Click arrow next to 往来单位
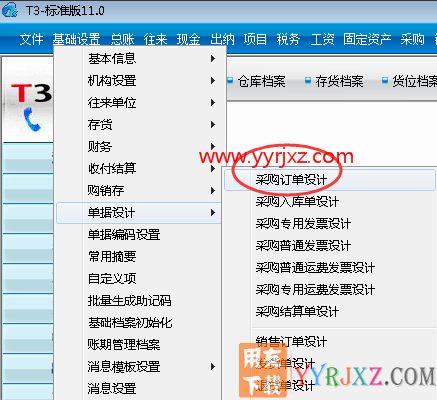The height and width of the screenshot is (400, 437). click(213, 103)
